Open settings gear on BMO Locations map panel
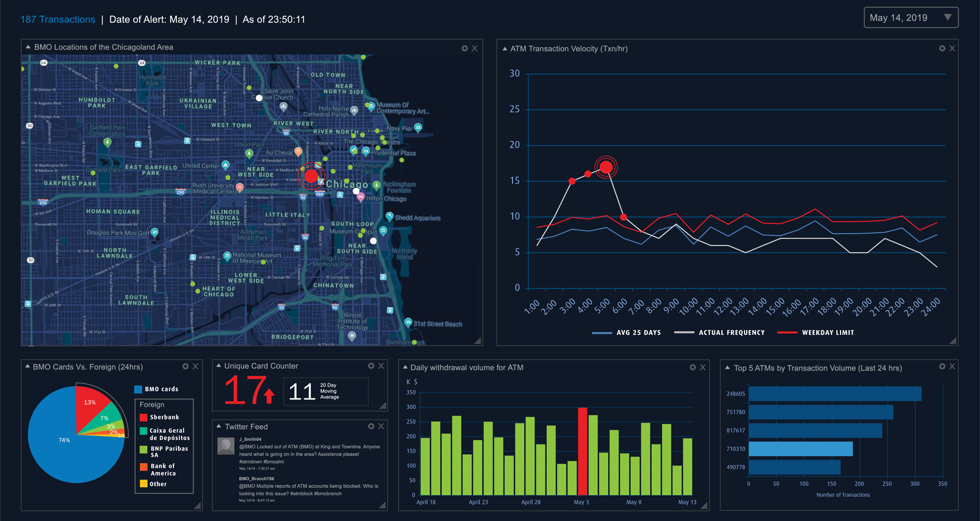Screen dimensions: 980x521 [465, 49]
